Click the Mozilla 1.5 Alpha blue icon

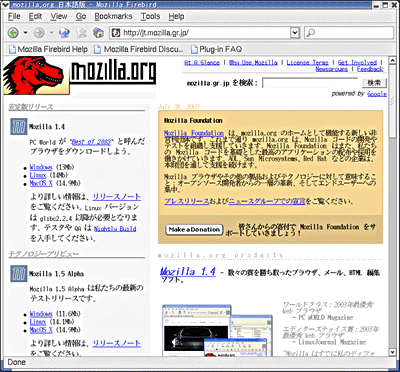(19, 274)
